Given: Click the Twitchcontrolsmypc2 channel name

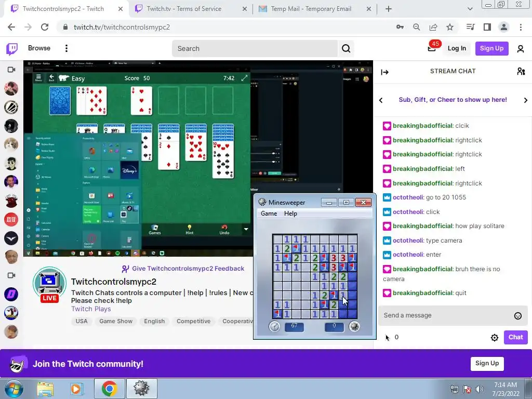Looking at the screenshot, I should [x=114, y=282].
